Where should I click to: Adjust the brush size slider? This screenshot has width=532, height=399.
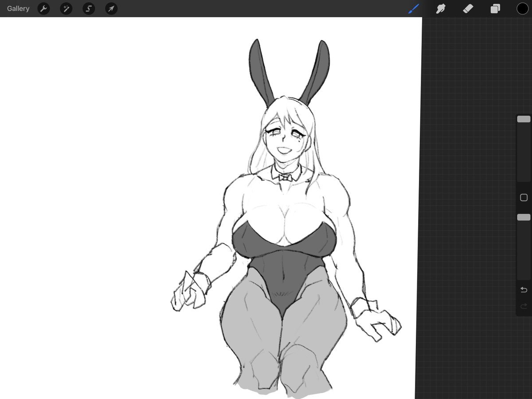(524, 119)
